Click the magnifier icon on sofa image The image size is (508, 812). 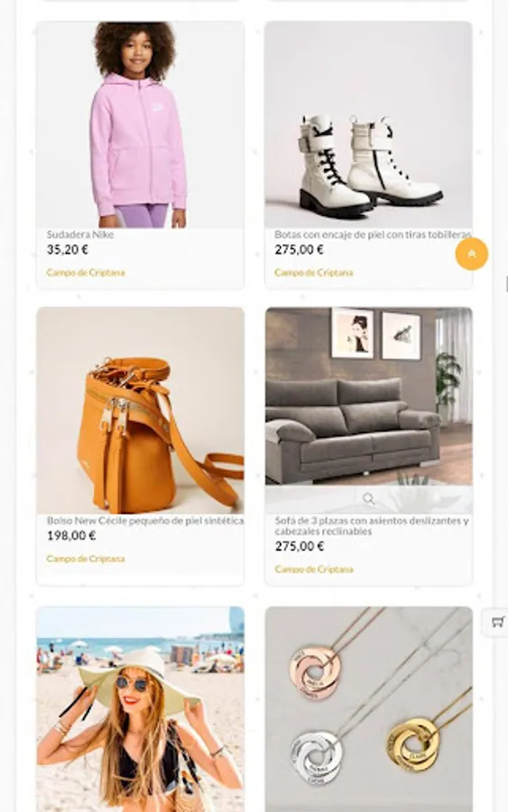point(368,499)
